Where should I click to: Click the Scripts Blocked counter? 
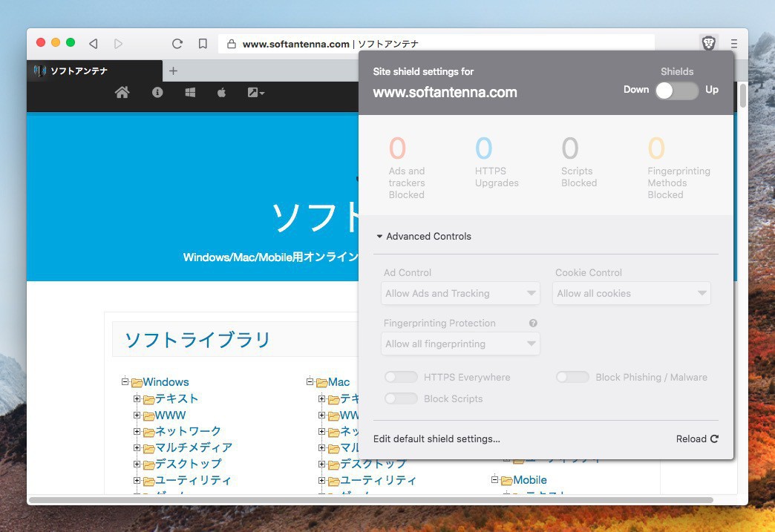[x=579, y=162]
